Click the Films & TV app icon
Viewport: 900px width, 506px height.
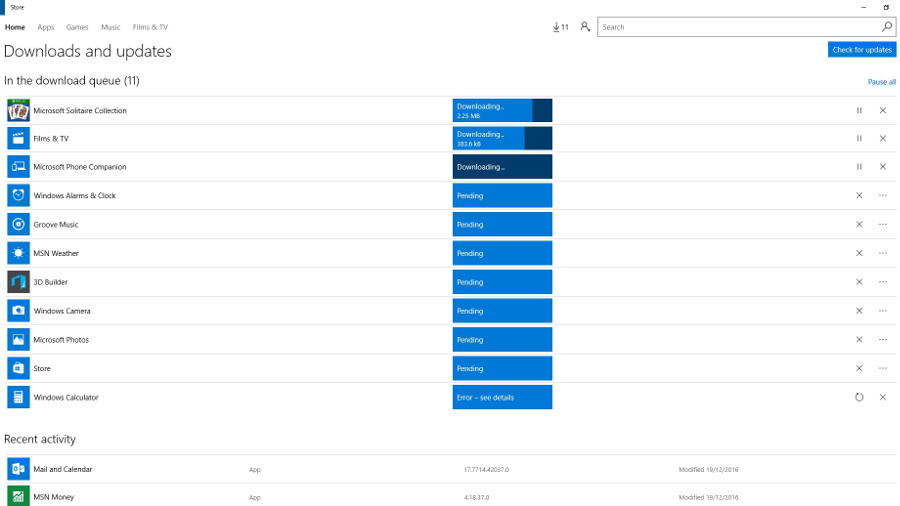pyautogui.click(x=18, y=138)
